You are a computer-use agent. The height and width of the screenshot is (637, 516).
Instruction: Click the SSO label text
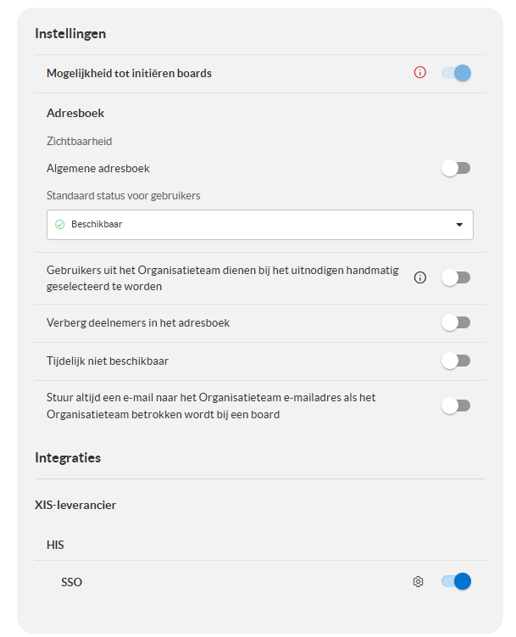pos(72,582)
